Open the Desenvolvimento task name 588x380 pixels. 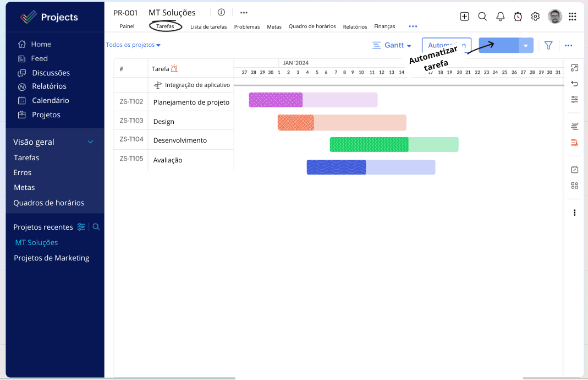pos(180,140)
